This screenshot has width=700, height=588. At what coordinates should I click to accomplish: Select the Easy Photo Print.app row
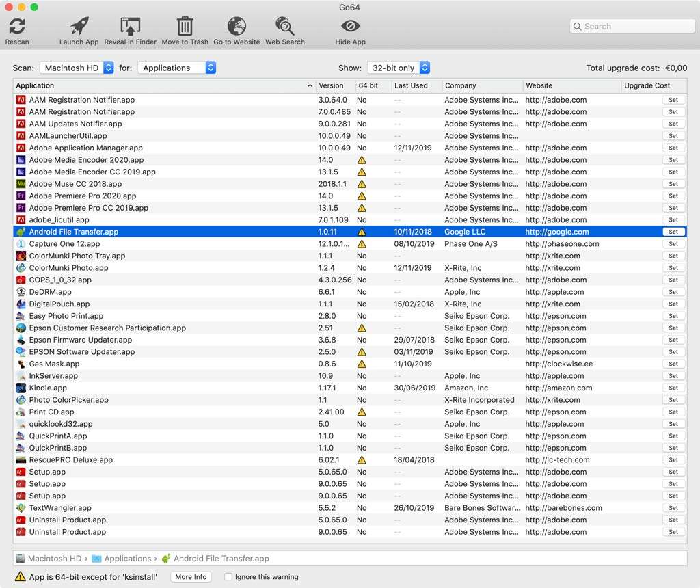(350, 316)
